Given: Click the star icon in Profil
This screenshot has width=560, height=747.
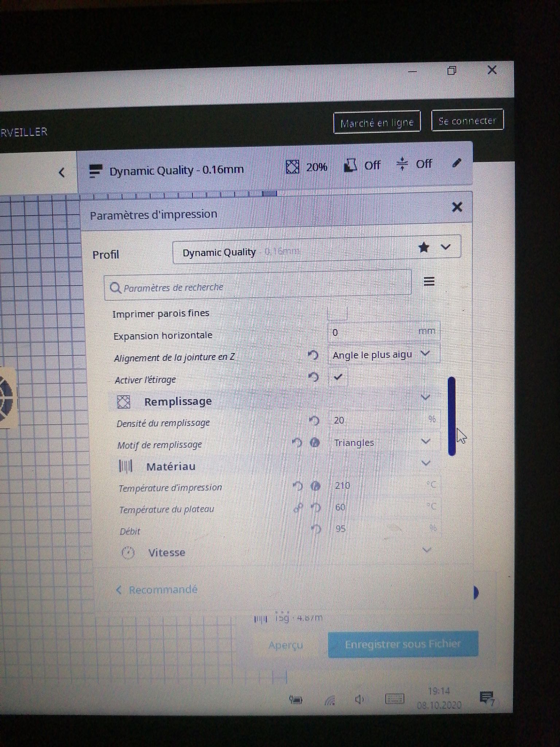Looking at the screenshot, I should [x=424, y=248].
